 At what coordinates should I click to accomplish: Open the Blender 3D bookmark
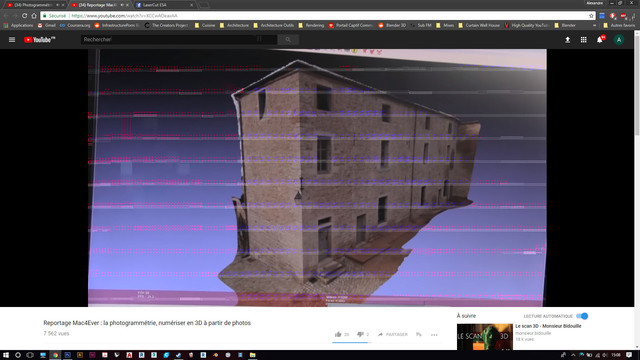click(x=392, y=25)
